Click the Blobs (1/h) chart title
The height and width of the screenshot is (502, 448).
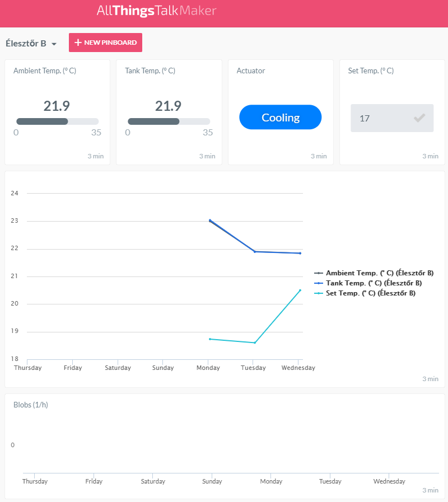[31, 405]
